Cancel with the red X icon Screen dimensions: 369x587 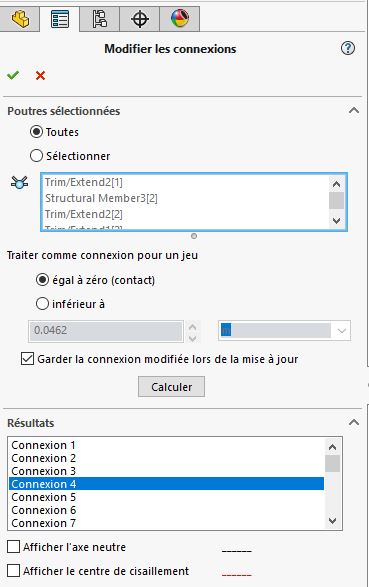click(x=40, y=76)
